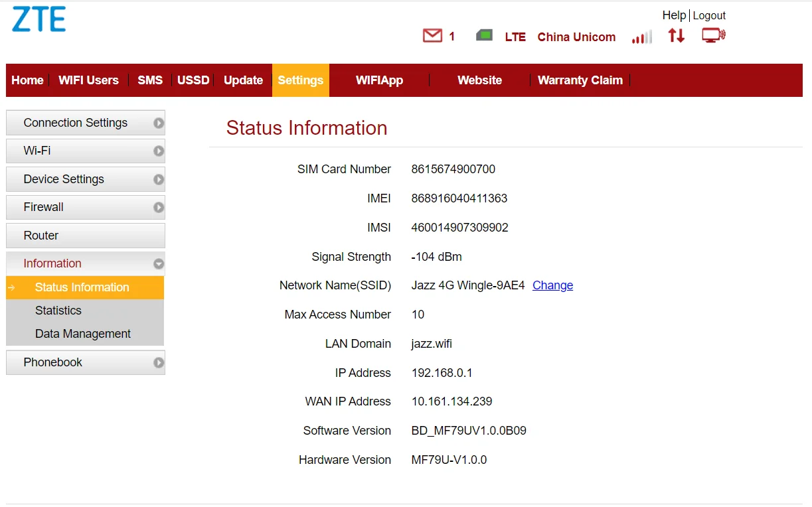The width and height of the screenshot is (812, 507).
Task: Open the WIFIApp tab
Action: pos(379,80)
